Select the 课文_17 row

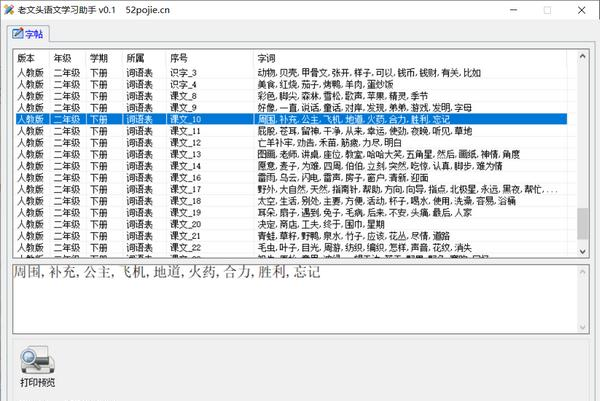(291, 189)
